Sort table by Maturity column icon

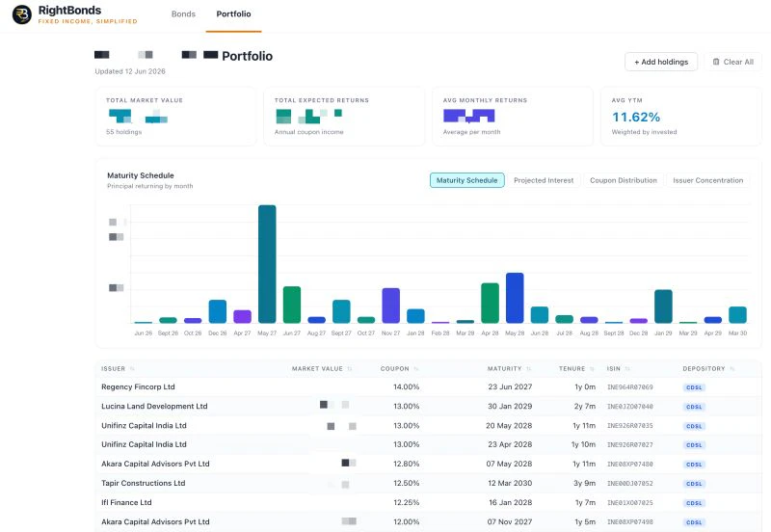(x=528, y=369)
